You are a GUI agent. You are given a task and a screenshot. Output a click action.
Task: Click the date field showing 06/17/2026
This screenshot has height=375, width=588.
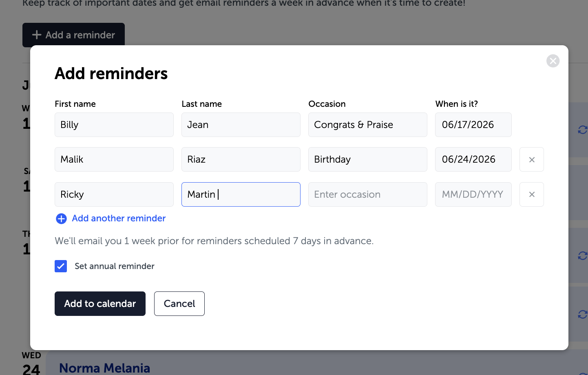[473, 125]
